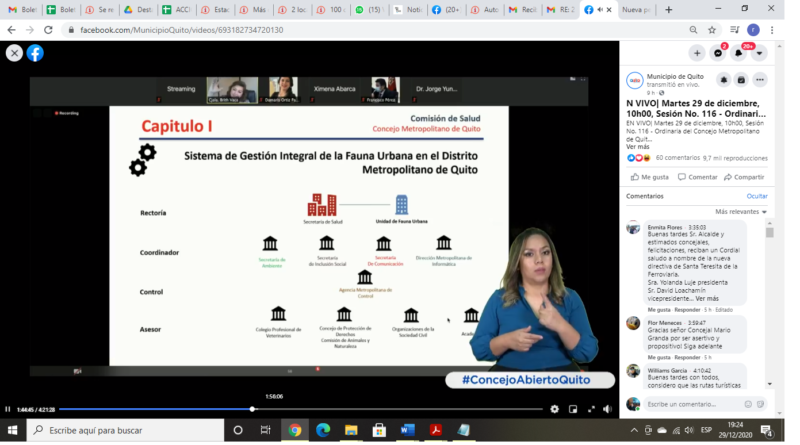
Task: Open Facebook notifications bell
Action: click(x=739, y=53)
